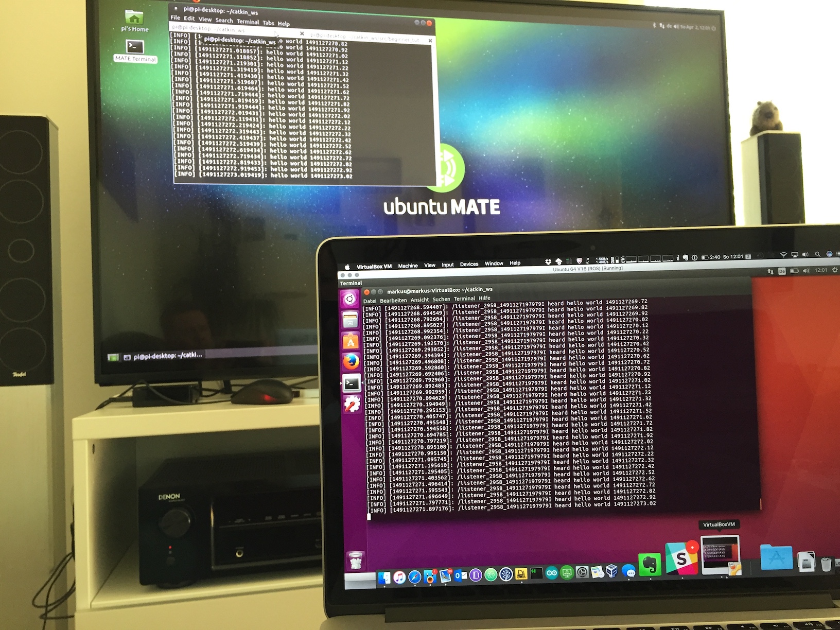Open Outlook from the Mac dock

460,575
